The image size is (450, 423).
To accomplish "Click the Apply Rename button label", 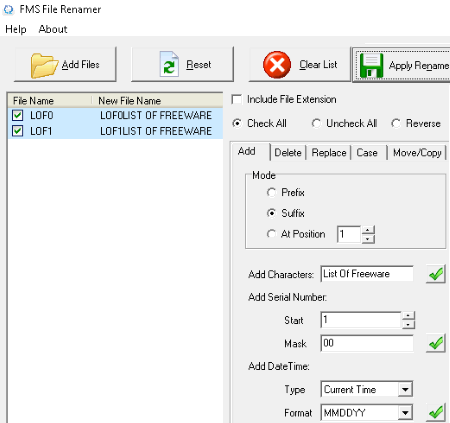I will pos(419,66).
